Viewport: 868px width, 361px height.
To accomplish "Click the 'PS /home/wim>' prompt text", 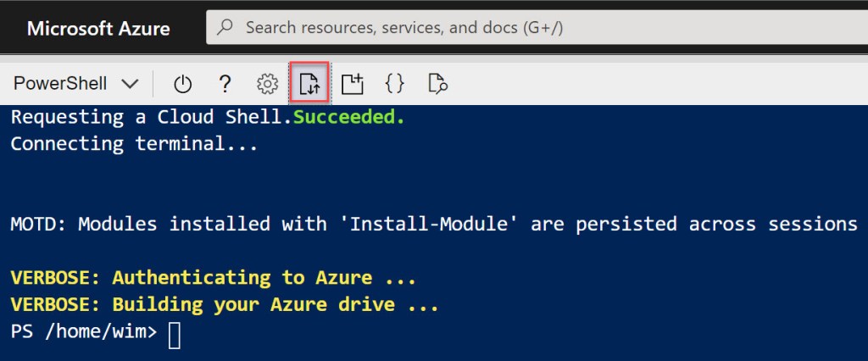I will click(x=84, y=333).
